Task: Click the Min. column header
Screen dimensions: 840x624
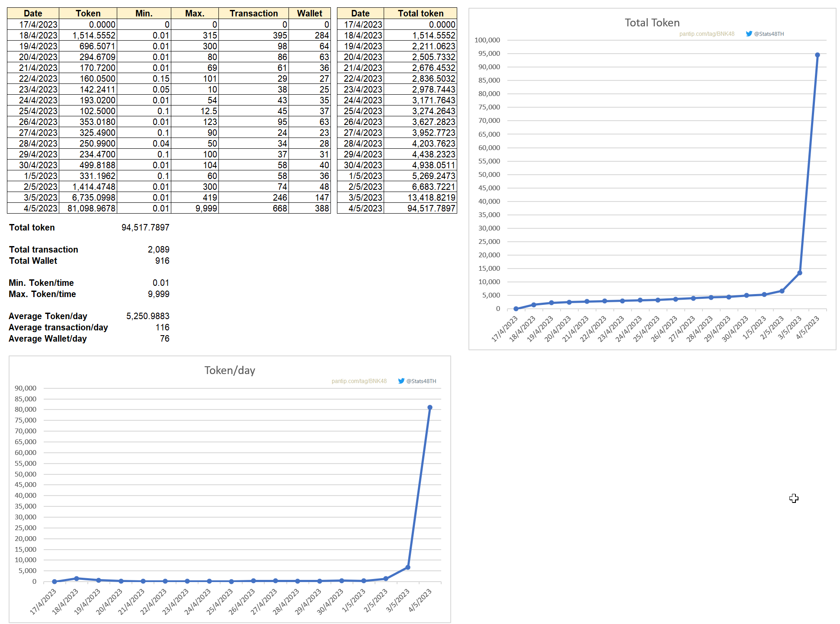Action: [x=144, y=13]
